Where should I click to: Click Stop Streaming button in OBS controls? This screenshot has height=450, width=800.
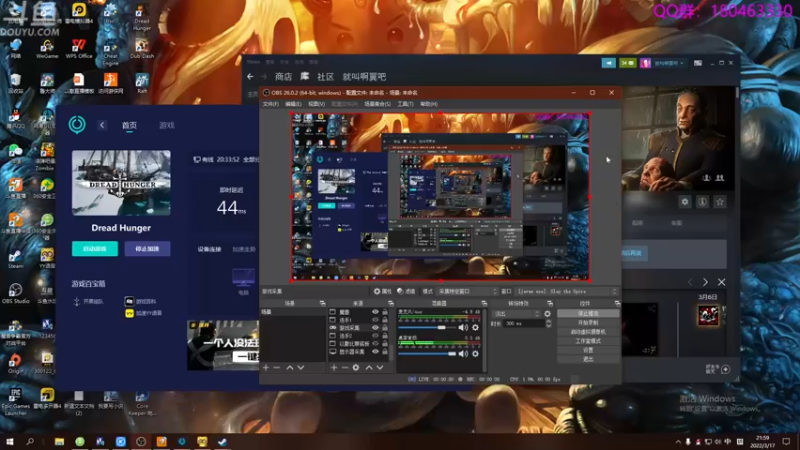tap(588, 314)
